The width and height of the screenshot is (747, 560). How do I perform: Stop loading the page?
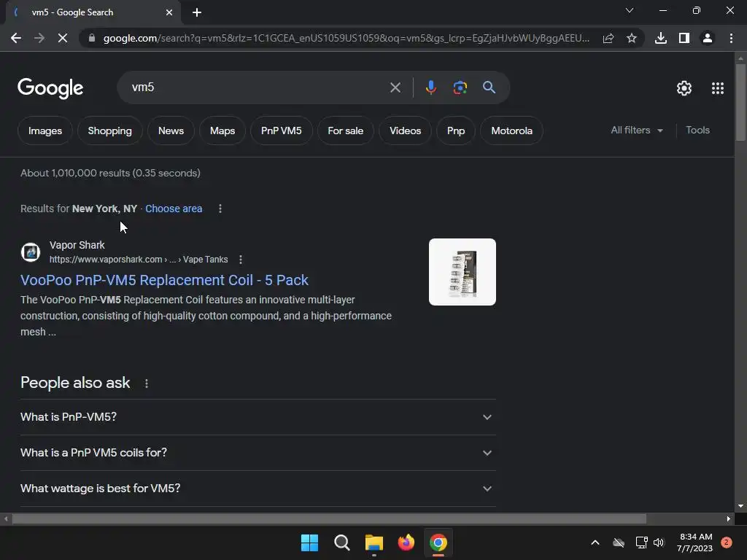point(63,38)
